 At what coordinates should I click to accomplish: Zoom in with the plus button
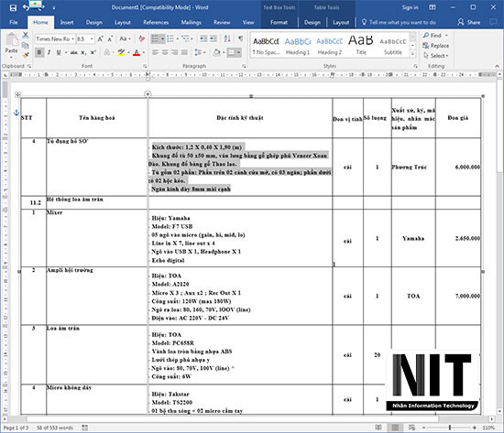click(x=475, y=428)
